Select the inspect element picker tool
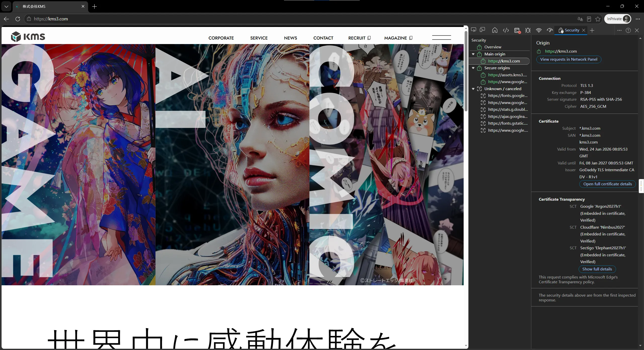The height and width of the screenshot is (350, 644). pos(473,30)
